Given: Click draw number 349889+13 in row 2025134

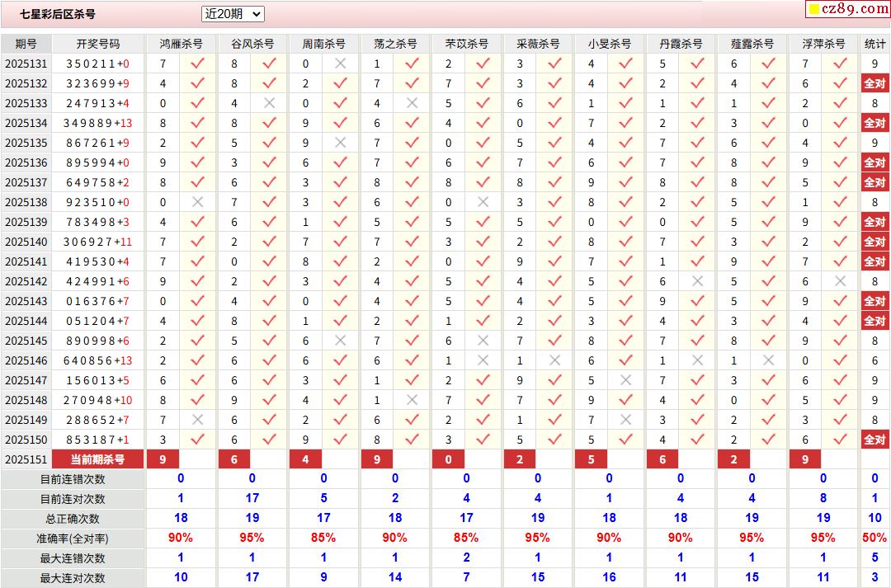Looking at the screenshot, I should [97, 123].
